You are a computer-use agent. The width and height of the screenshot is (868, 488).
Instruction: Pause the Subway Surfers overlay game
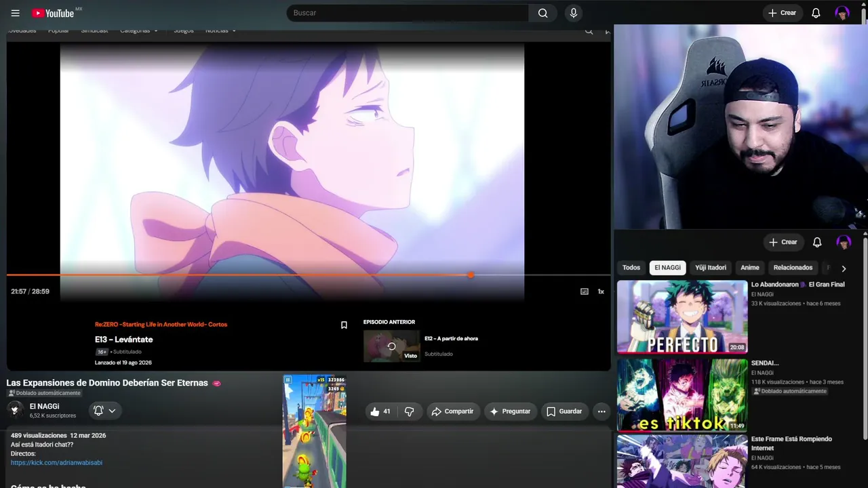coord(288,380)
